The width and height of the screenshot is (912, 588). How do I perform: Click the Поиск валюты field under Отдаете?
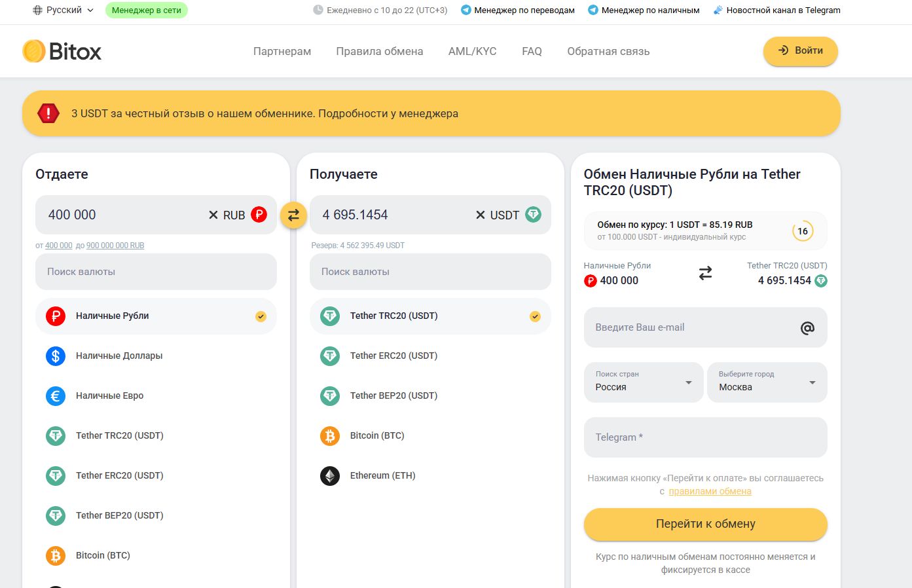[x=156, y=272]
